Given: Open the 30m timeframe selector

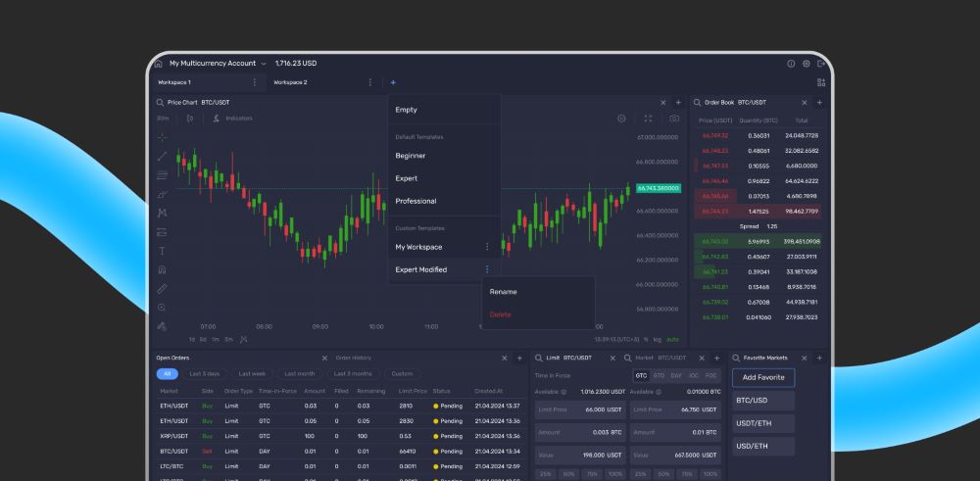Looking at the screenshot, I should [163, 119].
